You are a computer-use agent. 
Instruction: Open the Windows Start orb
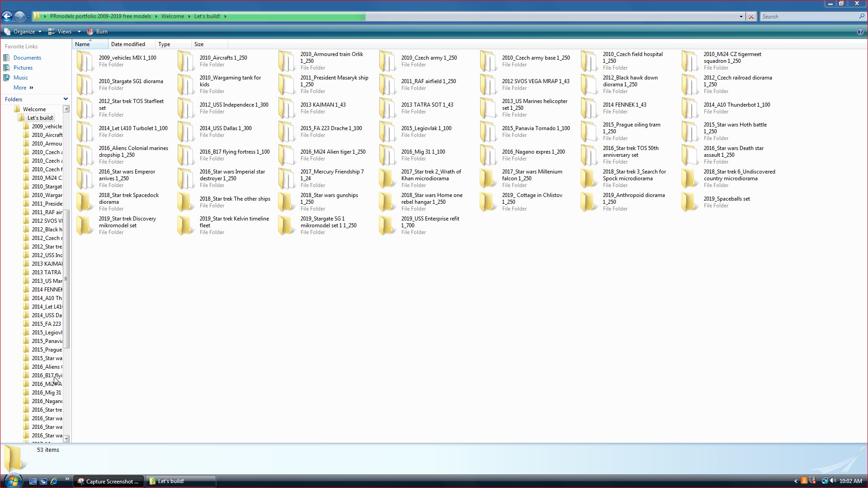point(12,480)
